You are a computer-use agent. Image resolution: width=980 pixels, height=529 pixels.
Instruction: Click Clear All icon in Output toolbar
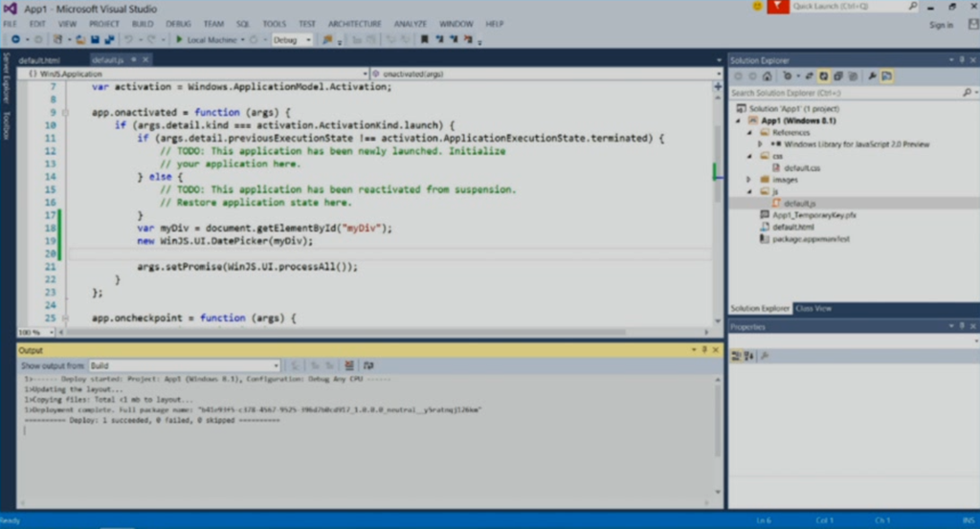pos(348,366)
